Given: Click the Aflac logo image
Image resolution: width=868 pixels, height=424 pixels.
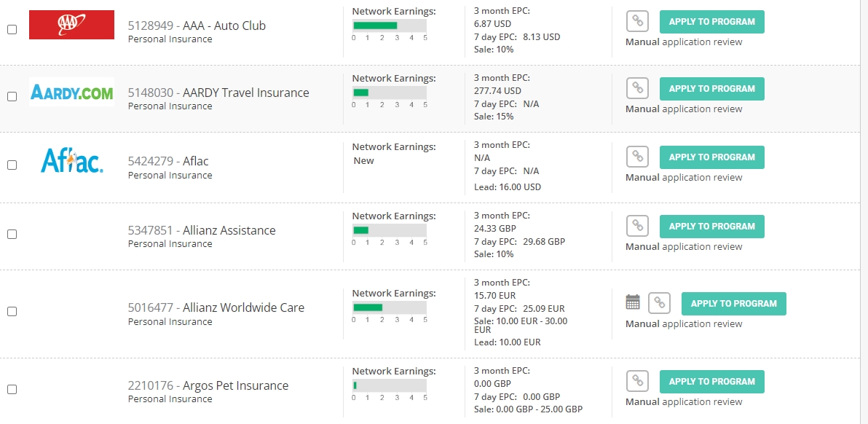Looking at the screenshot, I should pyautogui.click(x=72, y=160).
